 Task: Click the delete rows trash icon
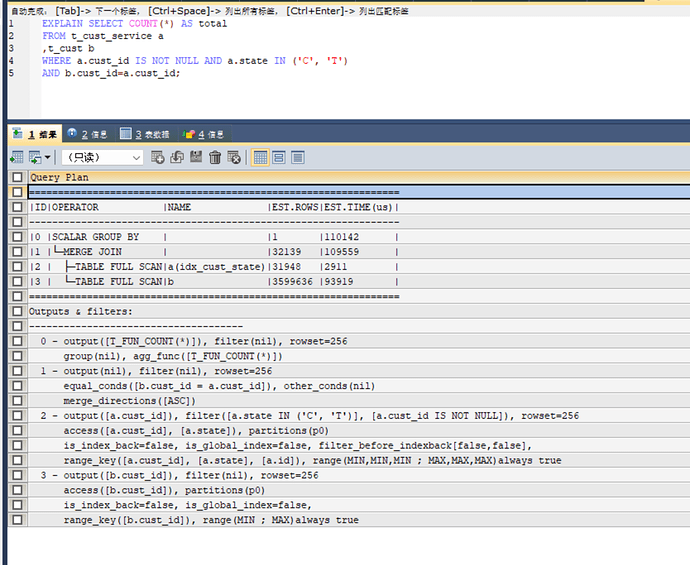[x=215, y=157]
